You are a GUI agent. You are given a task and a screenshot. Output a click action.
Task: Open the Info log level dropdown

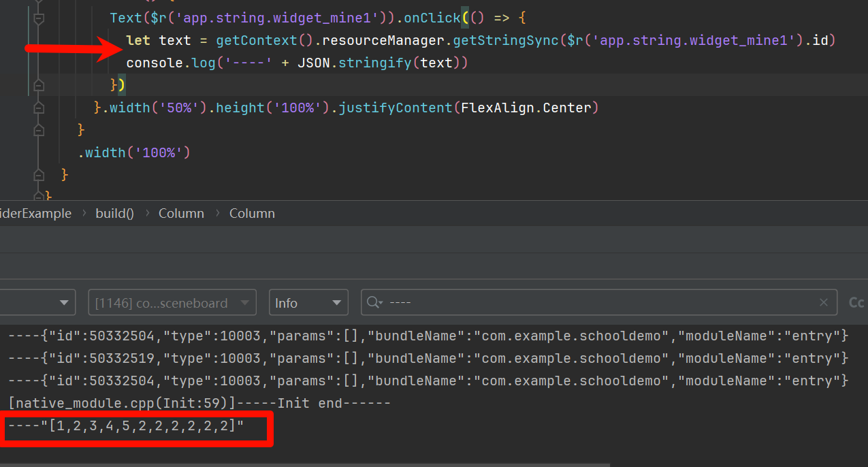point(308,303)
